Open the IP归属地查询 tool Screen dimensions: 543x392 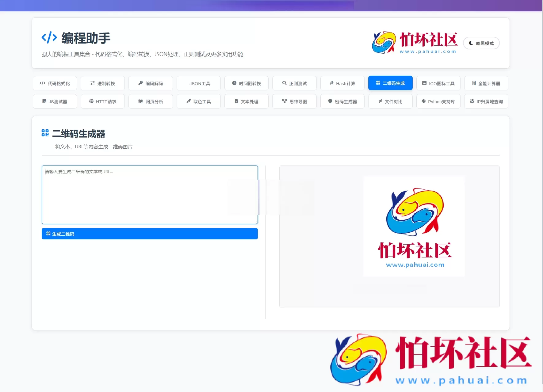pyautogui.click(x=486, y=101)
